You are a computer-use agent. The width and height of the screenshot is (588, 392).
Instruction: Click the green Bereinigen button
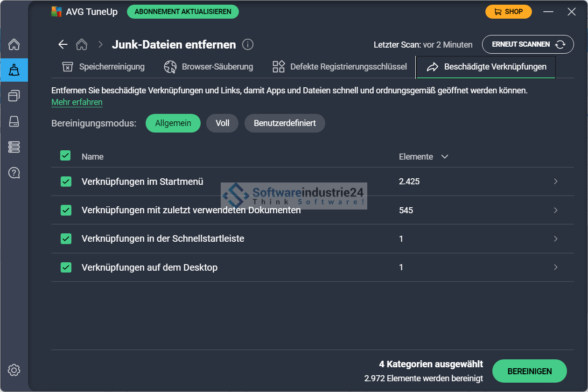pyautogui.click(x=529, y=371)
